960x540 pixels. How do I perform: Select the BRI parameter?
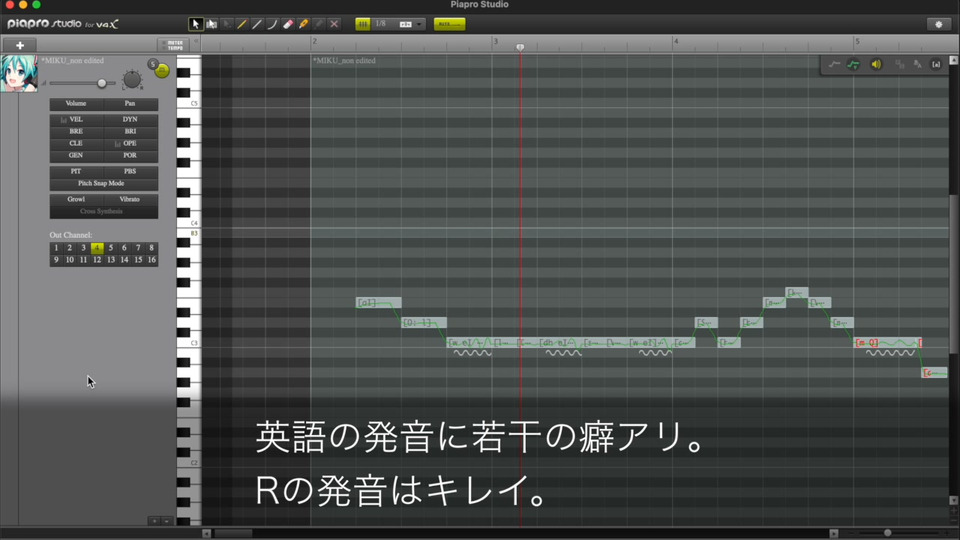(x=130, y=131)
